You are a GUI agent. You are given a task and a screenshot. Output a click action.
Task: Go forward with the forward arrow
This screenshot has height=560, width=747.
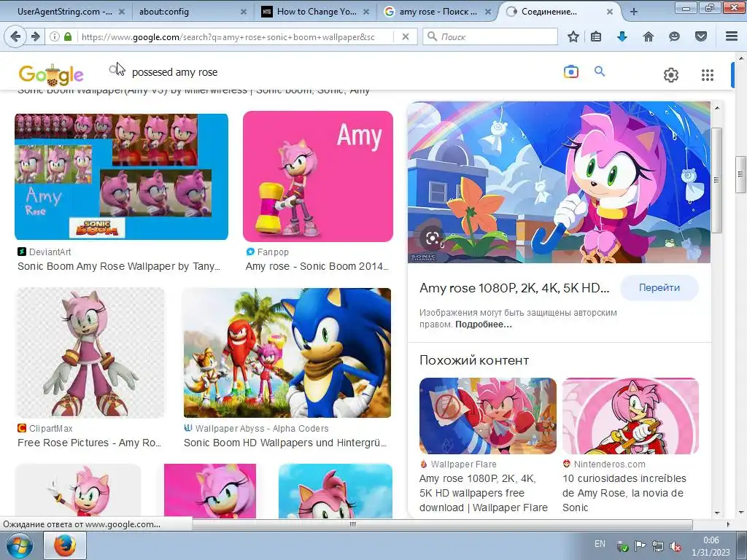tap(35, 36)
